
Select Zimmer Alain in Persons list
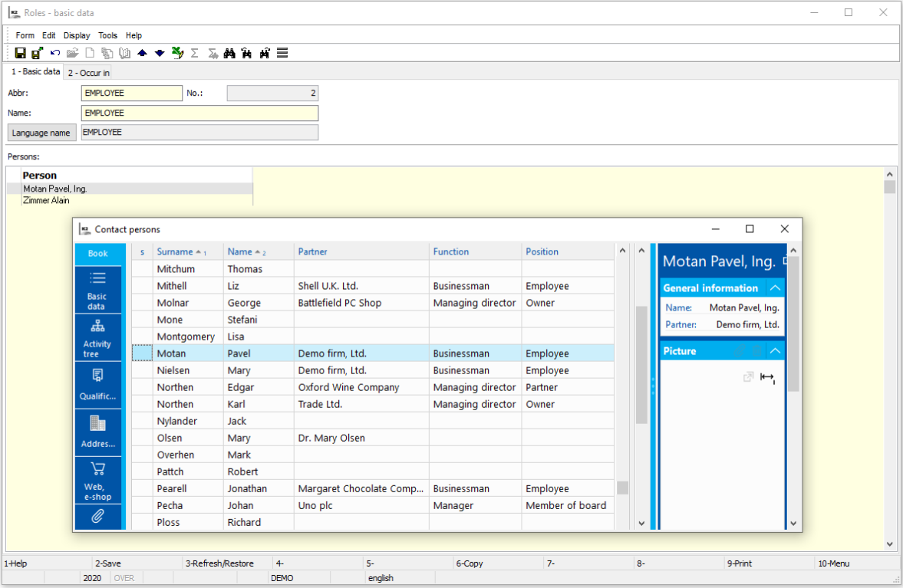46,201
